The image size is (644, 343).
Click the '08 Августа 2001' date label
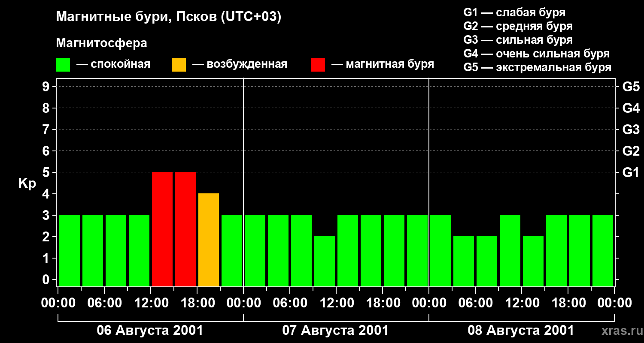[x=521, y=331]
